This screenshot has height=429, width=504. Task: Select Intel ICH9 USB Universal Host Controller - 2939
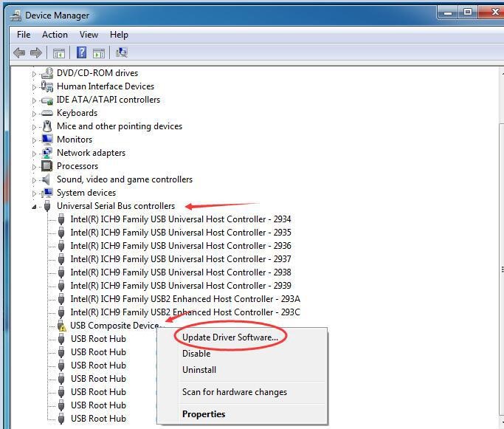181,286
